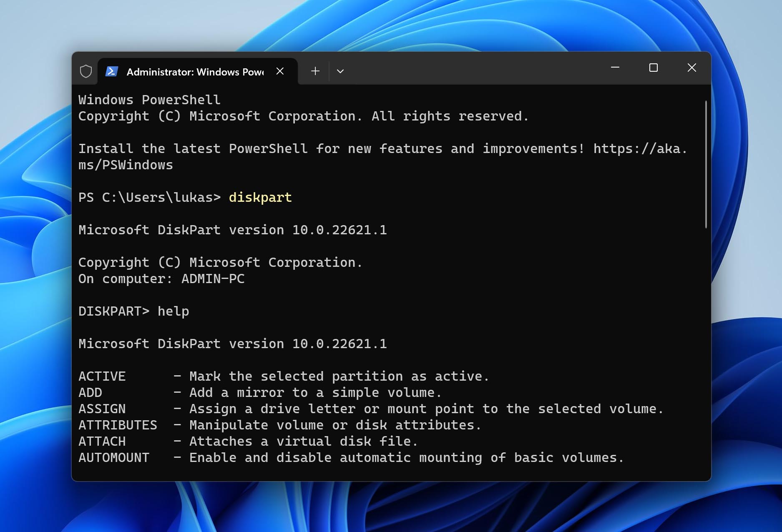Viewport: 782px width, 532px height.
Task: Click the 'Windows PowerShell' header line
Action: pyautogui.click(x=149, y=100)
